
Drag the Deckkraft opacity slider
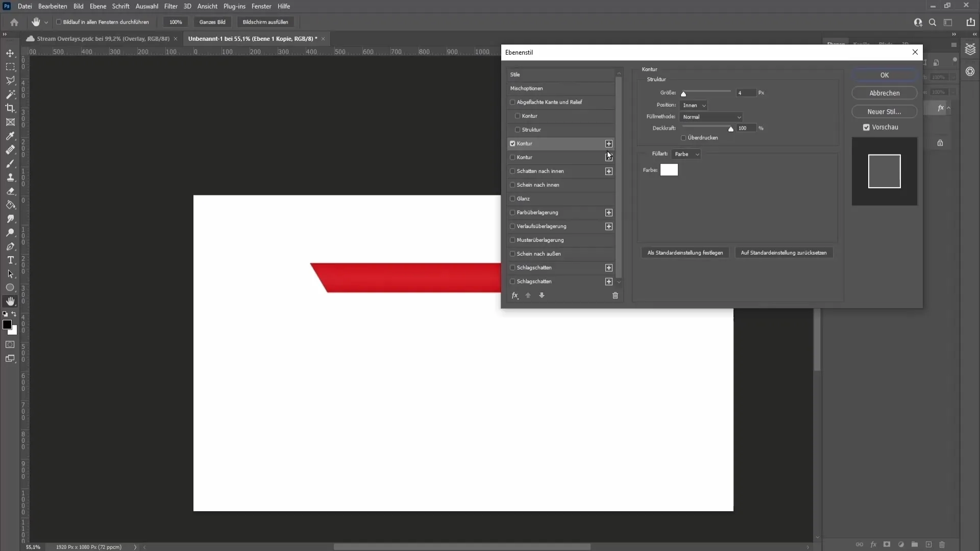coord(731,129)
